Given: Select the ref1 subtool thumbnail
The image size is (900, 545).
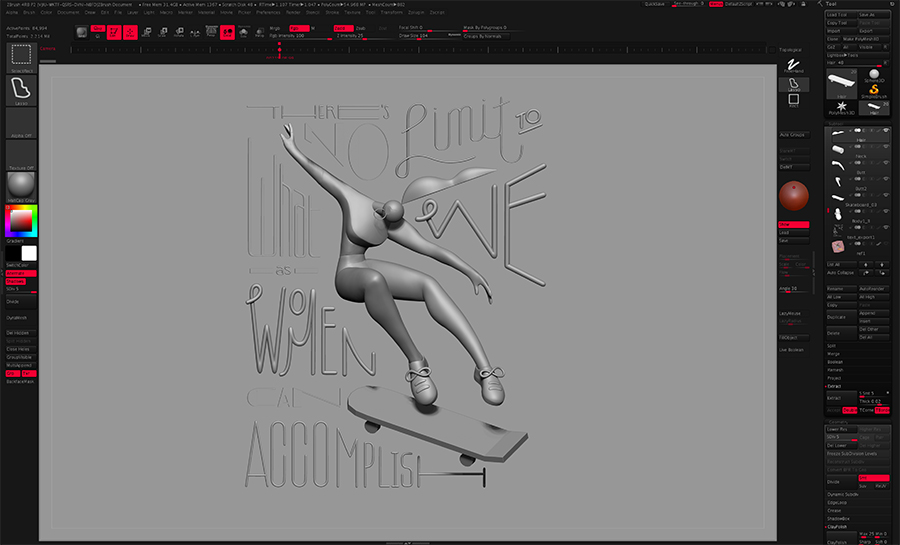Looking at the screenshot, I should pos(838,247).
